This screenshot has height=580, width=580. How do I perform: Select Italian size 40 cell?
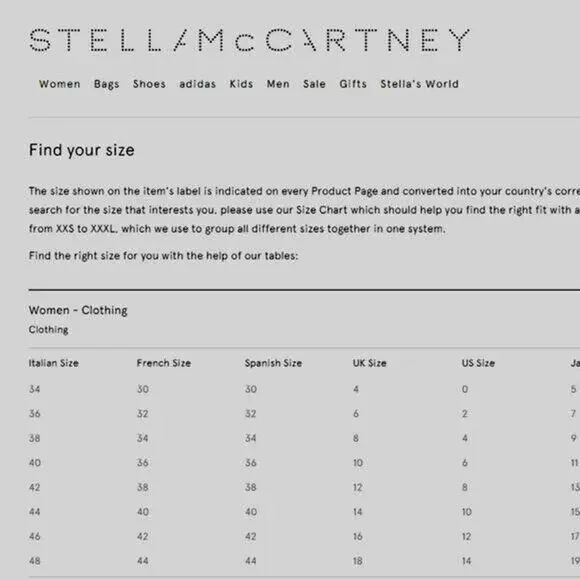coord(35,463)
